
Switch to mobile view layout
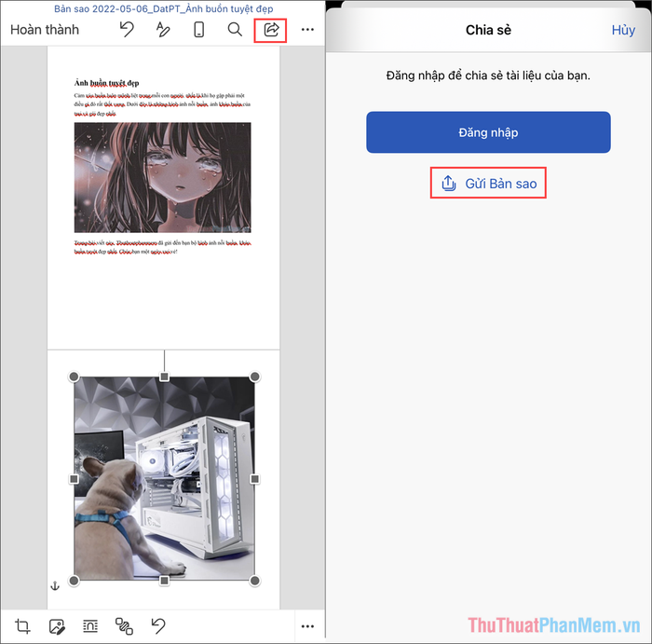tap(198, 30)
